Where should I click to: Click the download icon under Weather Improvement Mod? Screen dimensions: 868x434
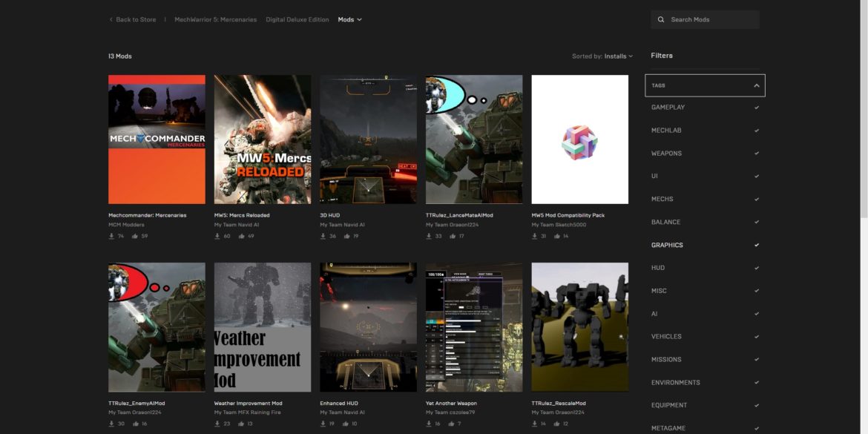217,424
